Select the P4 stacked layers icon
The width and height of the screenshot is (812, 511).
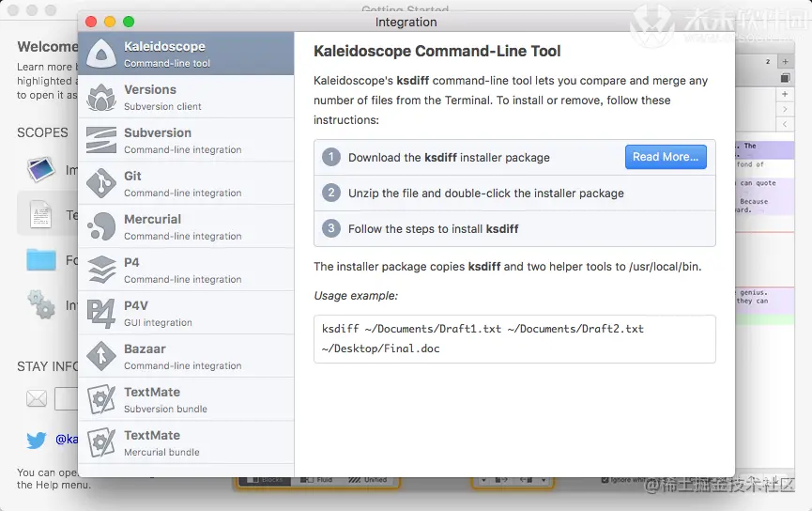101,270
